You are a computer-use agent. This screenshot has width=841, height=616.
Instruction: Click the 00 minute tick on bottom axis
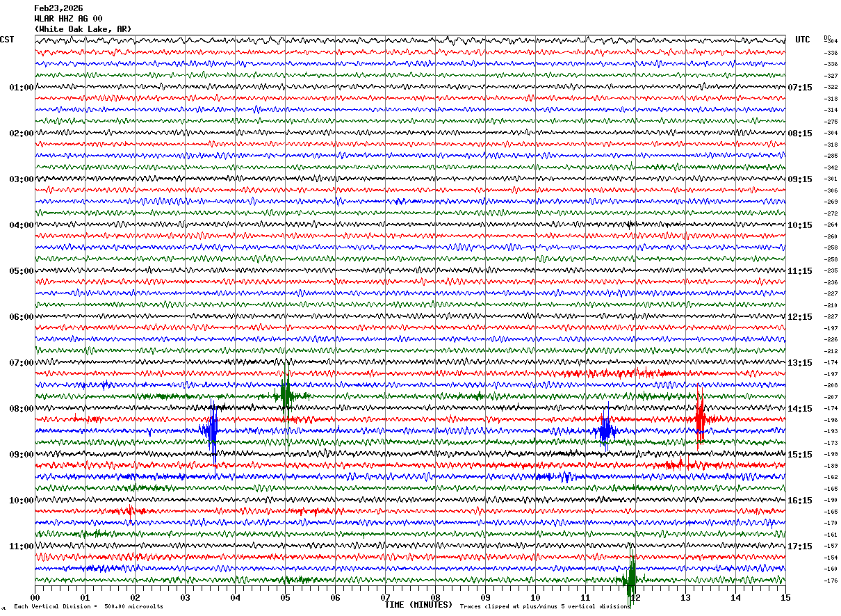(x=35, y=597)
